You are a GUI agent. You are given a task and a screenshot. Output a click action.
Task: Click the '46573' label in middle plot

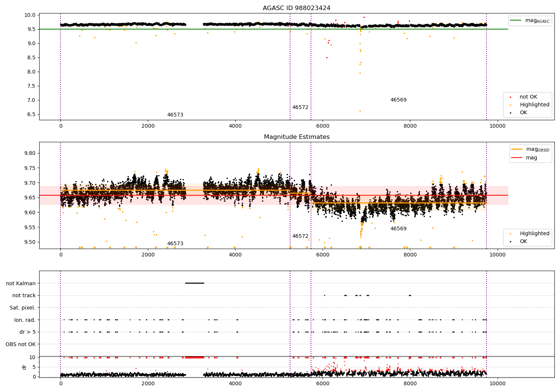coord(175,244)
